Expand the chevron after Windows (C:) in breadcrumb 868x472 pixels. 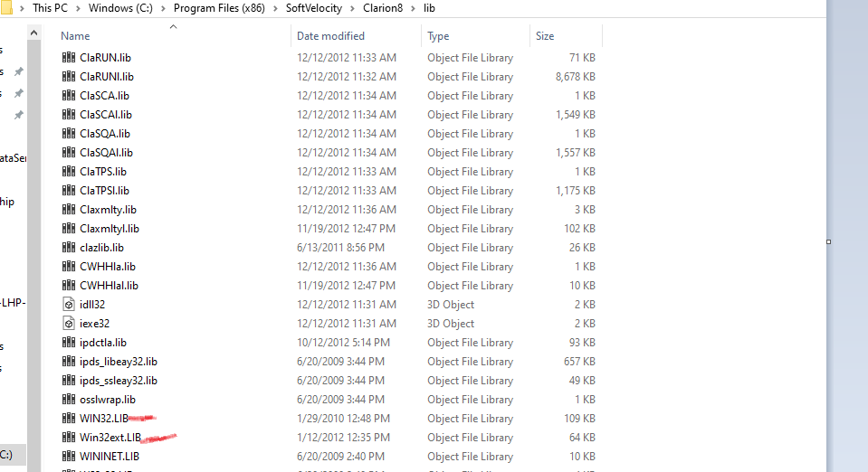pos(164,9)
